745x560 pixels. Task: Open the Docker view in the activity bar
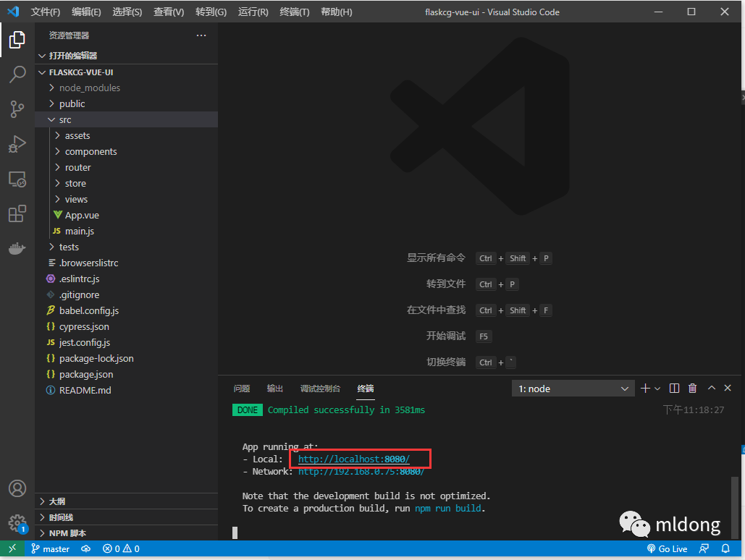pos(17,248)
